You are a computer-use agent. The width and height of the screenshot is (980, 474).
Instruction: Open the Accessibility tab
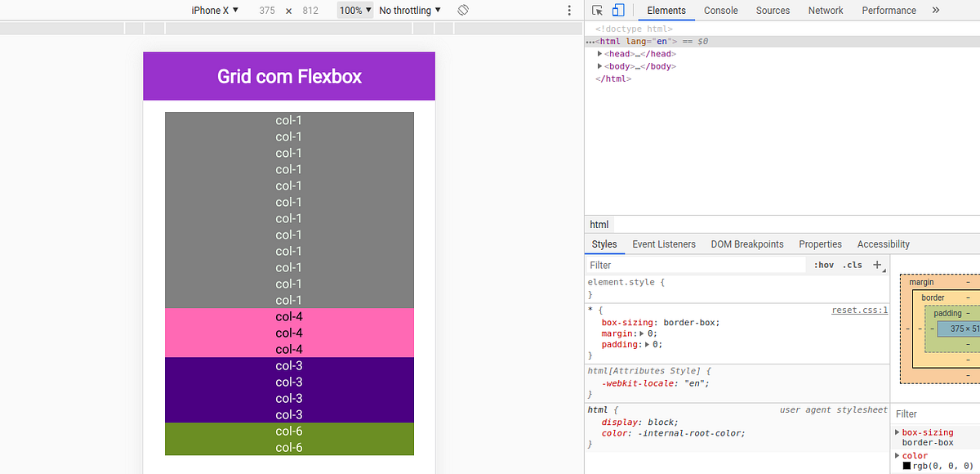pos(883,244)
